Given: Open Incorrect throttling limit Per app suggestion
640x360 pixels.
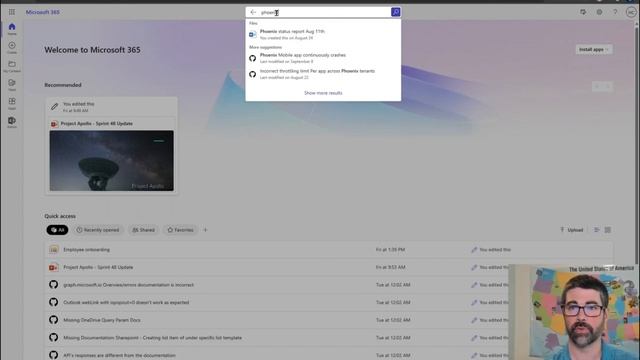Looking at the screenshot, I should (x=323, y=74).
